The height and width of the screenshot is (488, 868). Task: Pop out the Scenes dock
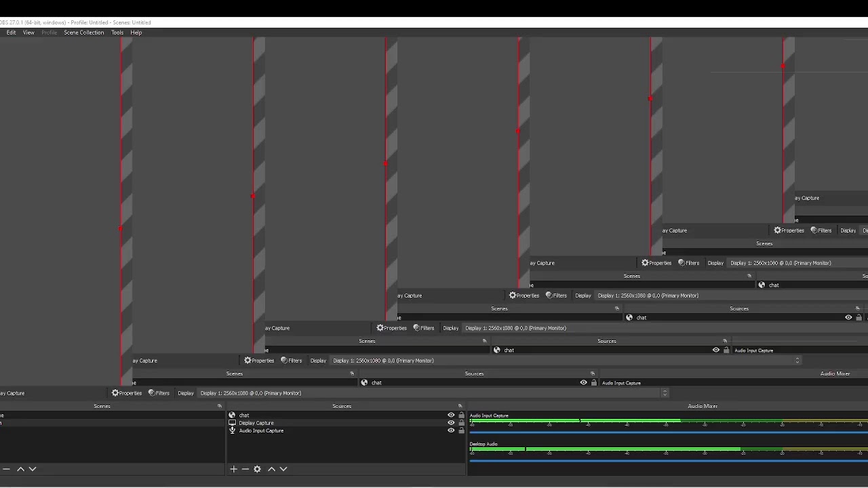[219, 406]
